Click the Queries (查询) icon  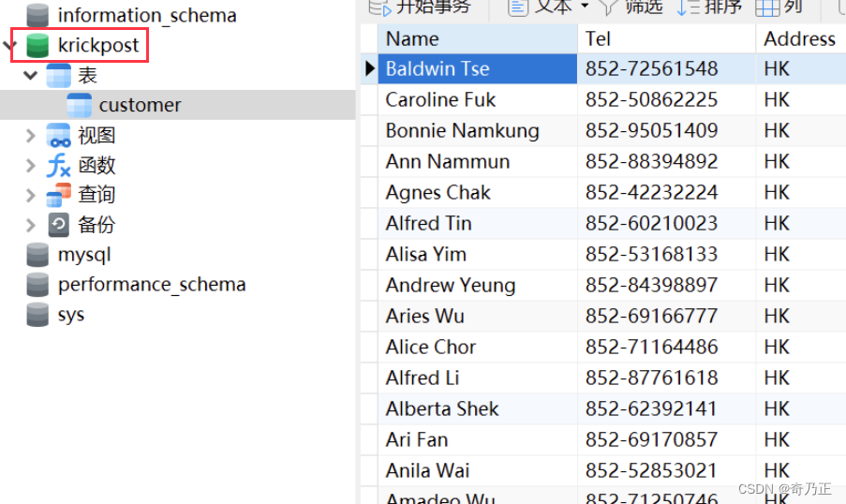[58, 195]
